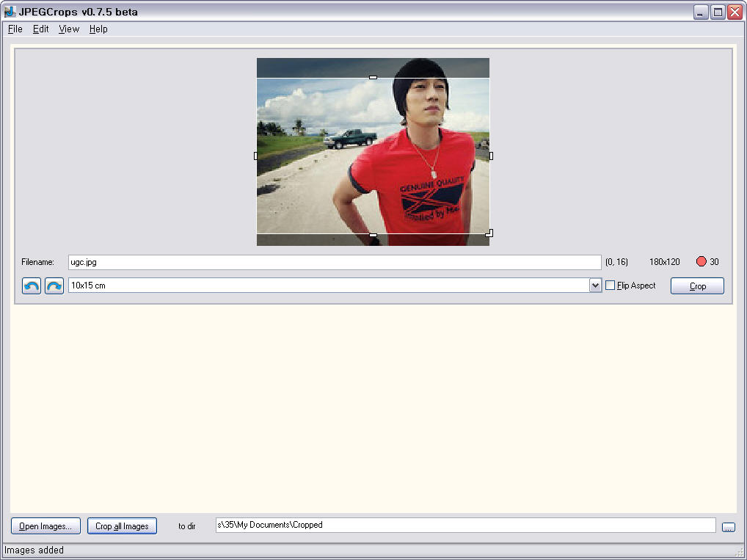Click the 10x15 cm size text field
The image size is (747, 560).
(329, 286)
